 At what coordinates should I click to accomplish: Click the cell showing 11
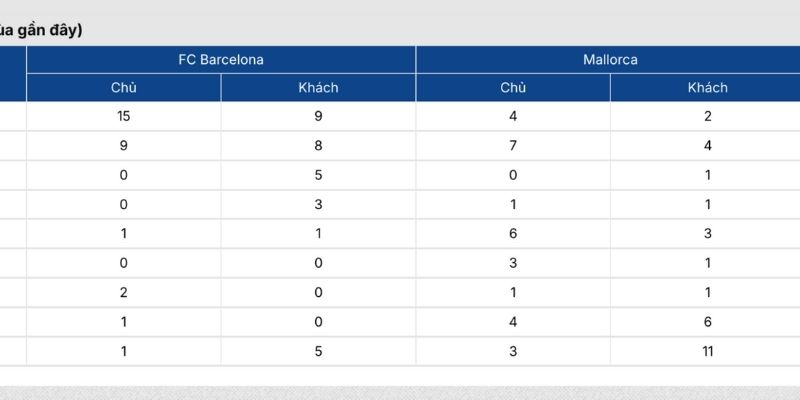(707, 351)
